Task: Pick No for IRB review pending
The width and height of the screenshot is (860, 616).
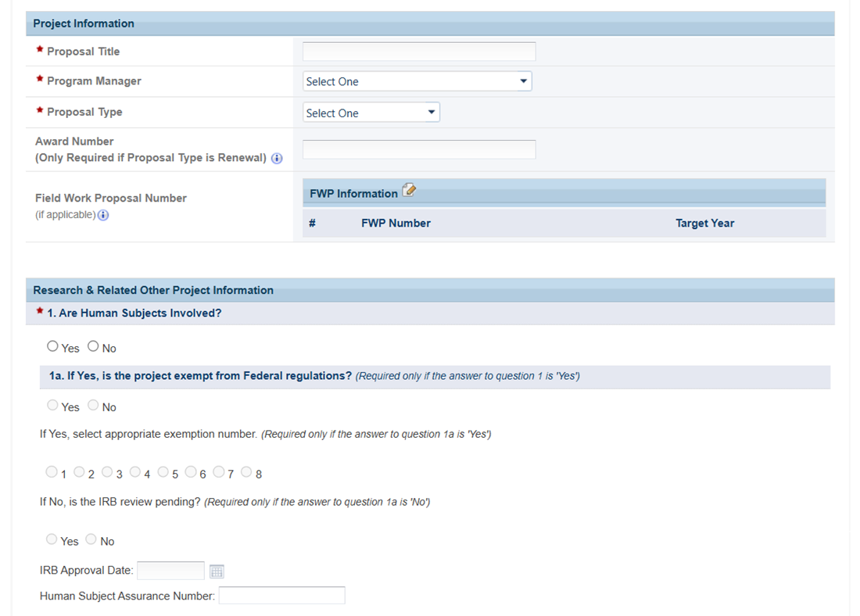Action: 91,539
